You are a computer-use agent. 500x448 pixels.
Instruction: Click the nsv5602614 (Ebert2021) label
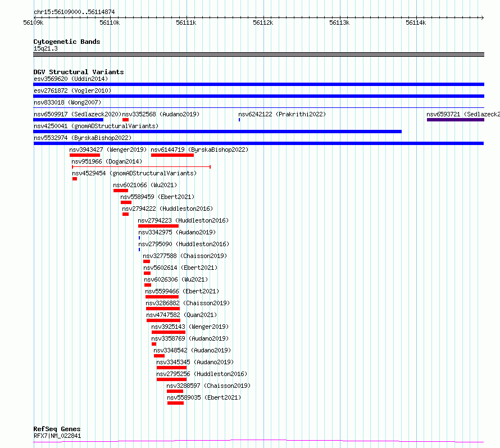pos(180,268)
